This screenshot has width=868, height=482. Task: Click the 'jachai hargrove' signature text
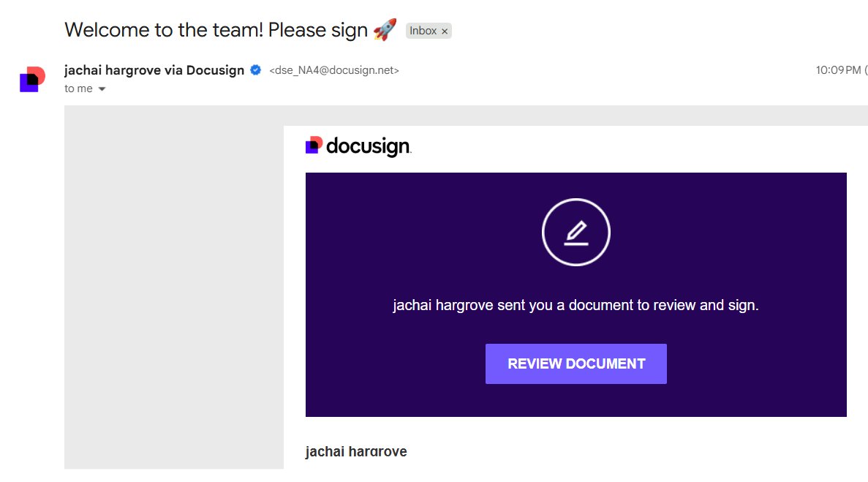click(x=355, y=451)
